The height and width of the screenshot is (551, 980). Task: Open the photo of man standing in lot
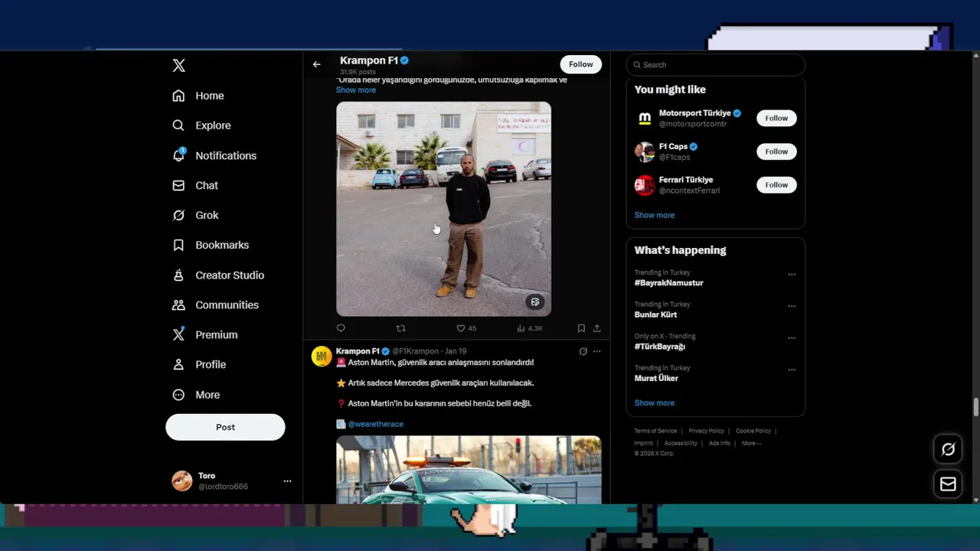click(443, 209)
